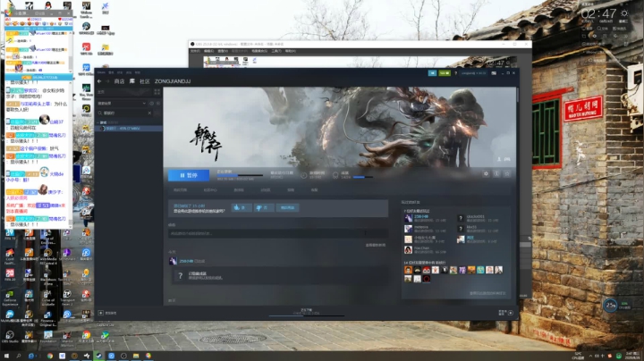The image size is (644, 361).
Task: Open 258小帅 profile in activity feed
Action: (186, 261)
